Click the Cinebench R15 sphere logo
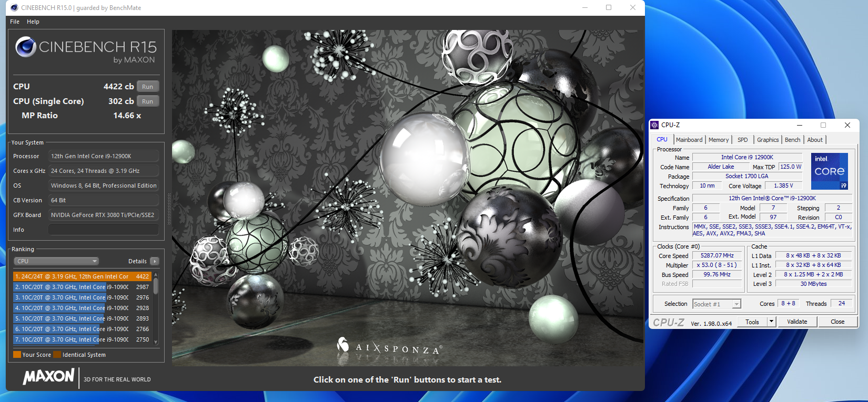The image size is (868, 402). click(x=26, y=47)
